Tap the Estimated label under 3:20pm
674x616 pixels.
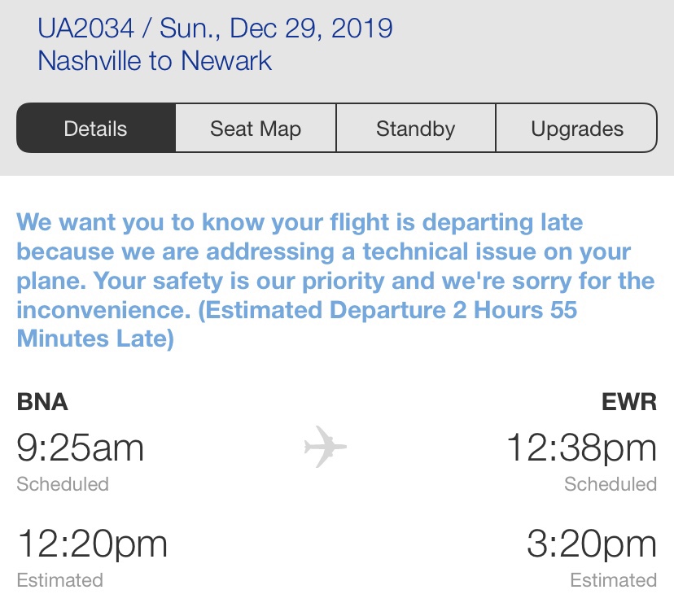coord(614,580)
